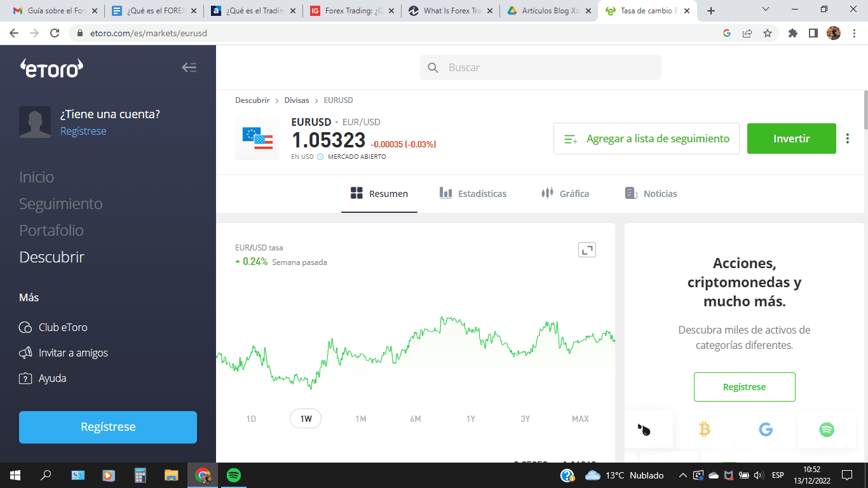
Task: Open Windows Start menu
Action: [x=15, y=475]
